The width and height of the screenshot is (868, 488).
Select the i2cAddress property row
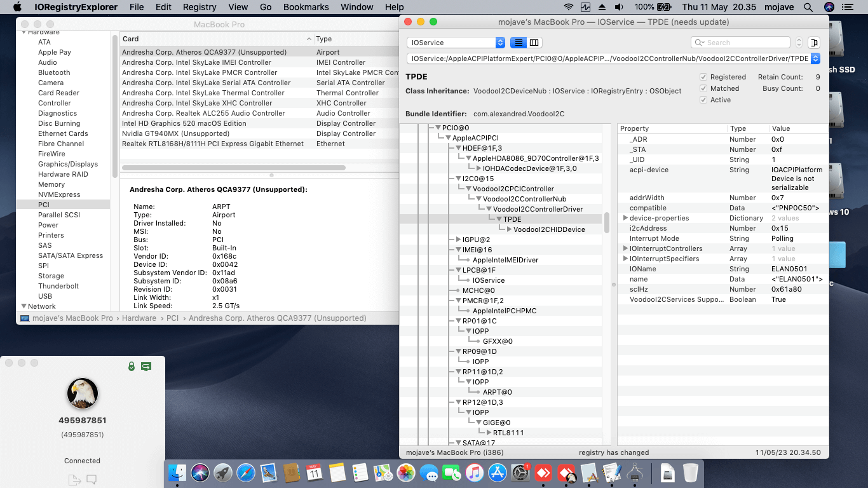pos(723,228)
